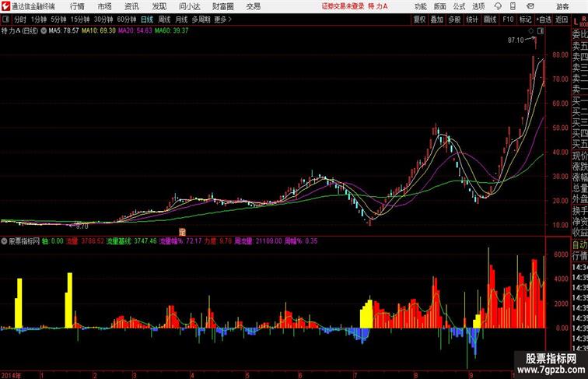The height and width of the screenshot is (379, 588).
Task: Click 证券交易未登录 login link
Action: [x=343, y=6]
